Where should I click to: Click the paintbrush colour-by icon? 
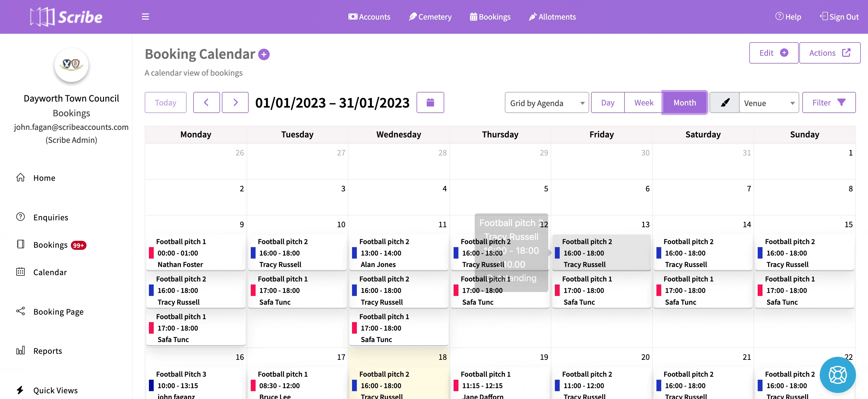coord(725,102)
